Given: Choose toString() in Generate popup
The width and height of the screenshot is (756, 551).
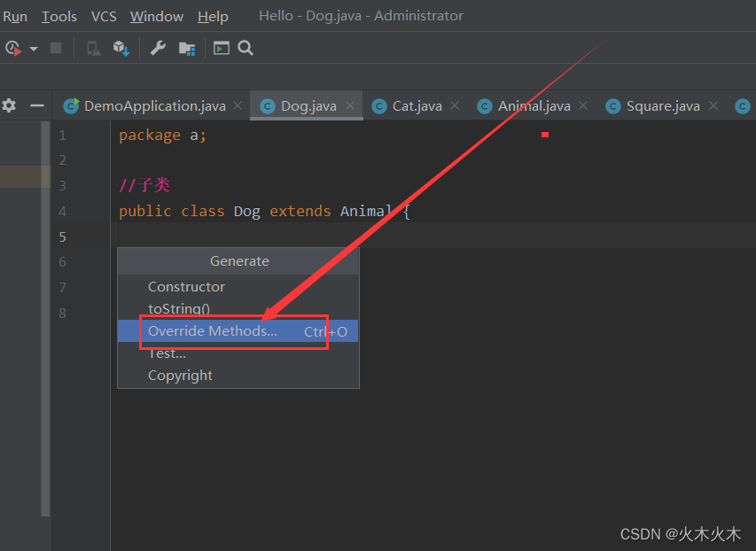Looking at the screenshot, I should 238,308.
